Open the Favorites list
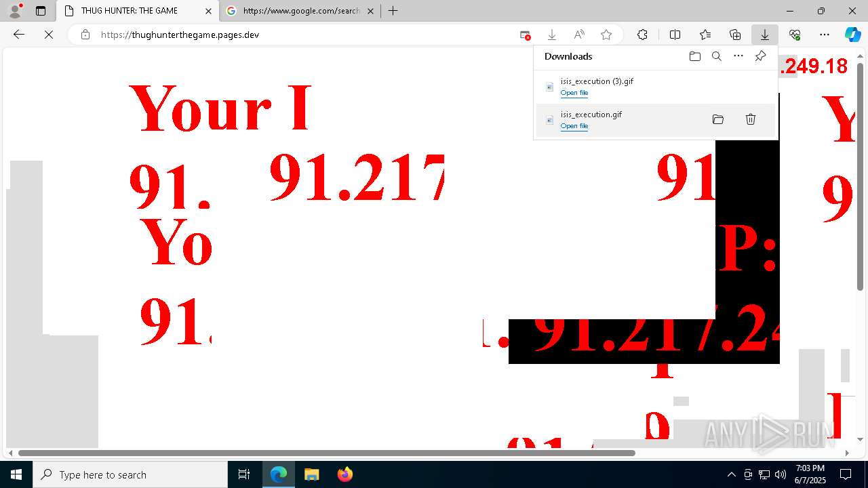The image size is (868, 488). point(705,35)
